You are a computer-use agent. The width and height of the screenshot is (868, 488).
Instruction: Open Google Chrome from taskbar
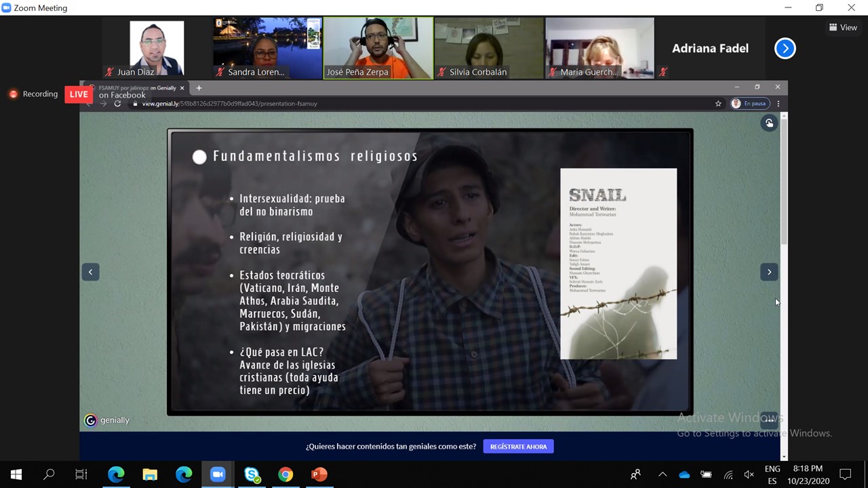[x=285, y=474]
